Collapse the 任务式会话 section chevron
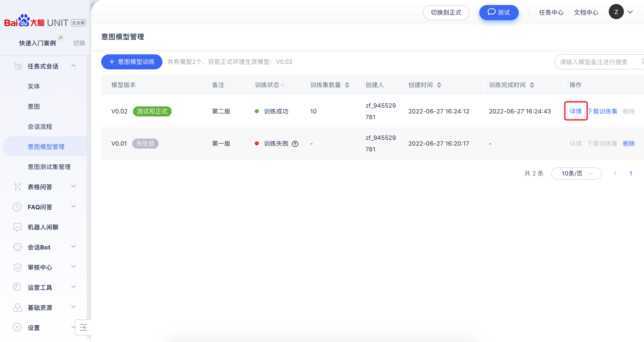This screenshot has height=342, width=644. (74, 66)
